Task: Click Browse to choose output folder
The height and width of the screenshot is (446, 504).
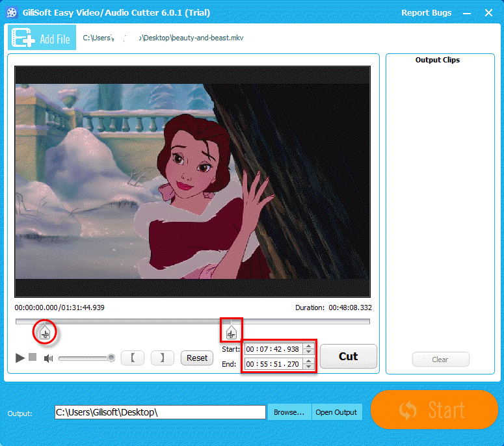Action: point(289,412)
